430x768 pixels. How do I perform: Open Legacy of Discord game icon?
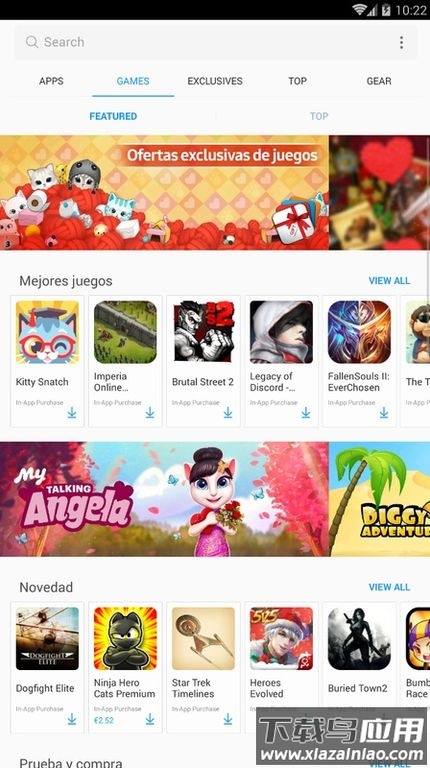pyautogui.click(x=281, y=332)
